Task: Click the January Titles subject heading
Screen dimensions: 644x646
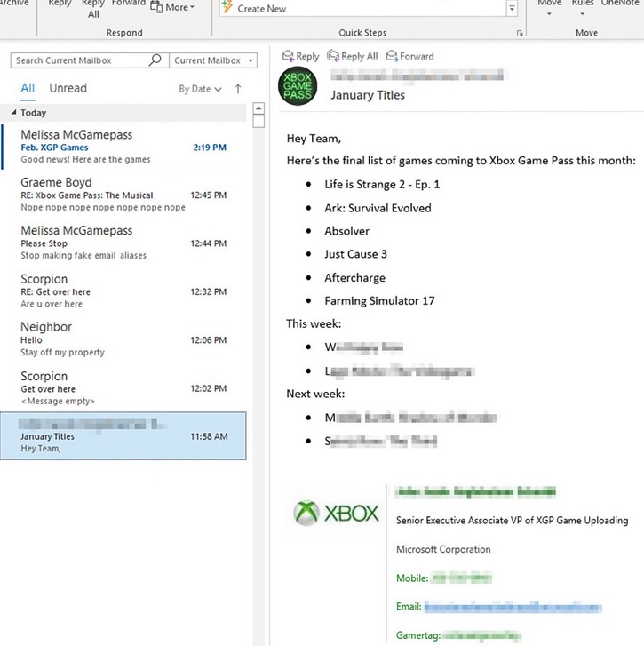Action: [368, 95]
